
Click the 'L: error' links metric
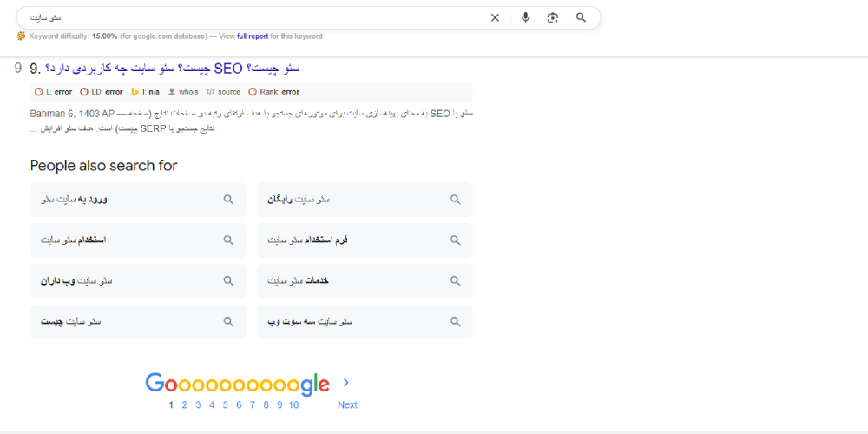[53, 92]
